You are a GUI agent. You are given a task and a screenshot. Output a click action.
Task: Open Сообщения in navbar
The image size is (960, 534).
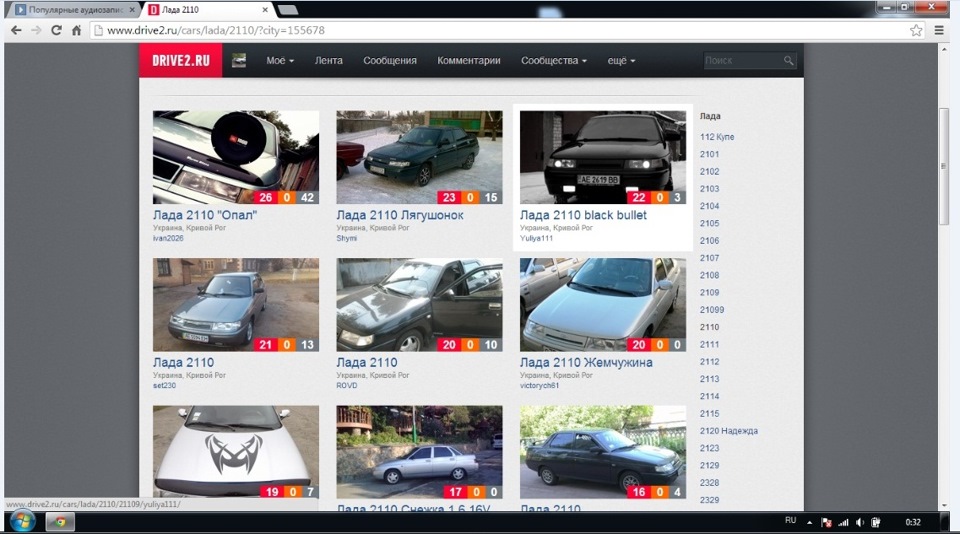click(390, 61)
